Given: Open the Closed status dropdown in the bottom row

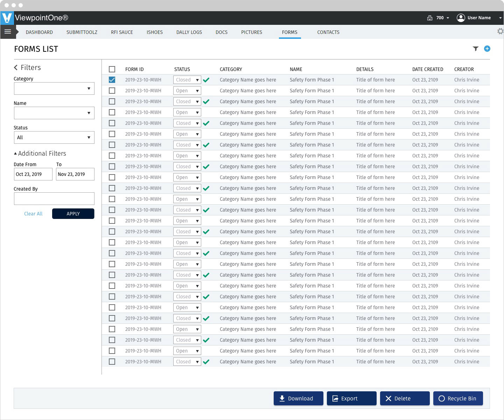Looking at the screenshot, I should pos(187,362).
